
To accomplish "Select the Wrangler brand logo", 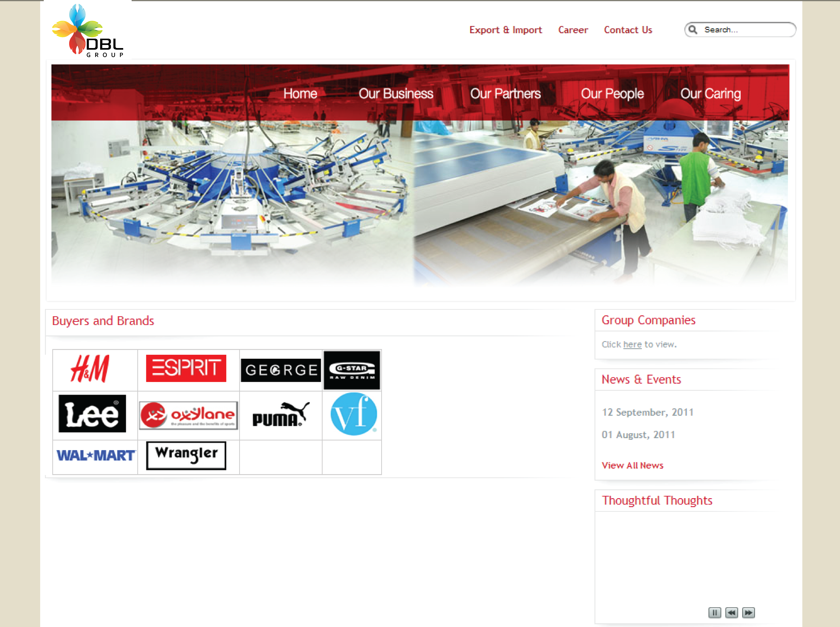I will click(x=186, y=455).
